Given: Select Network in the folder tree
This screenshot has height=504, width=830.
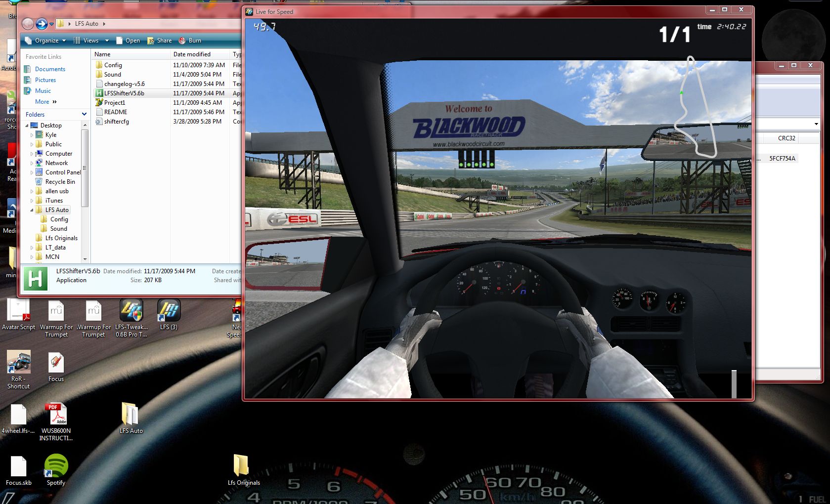Looking at the screenshot, I should tap(56, 163).
